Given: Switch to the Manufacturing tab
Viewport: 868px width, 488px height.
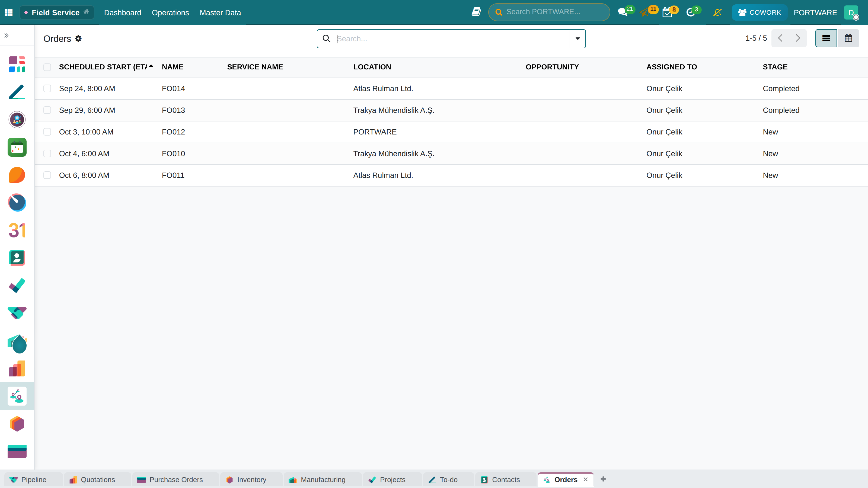Looking at the screenshot, I should 323,480.
